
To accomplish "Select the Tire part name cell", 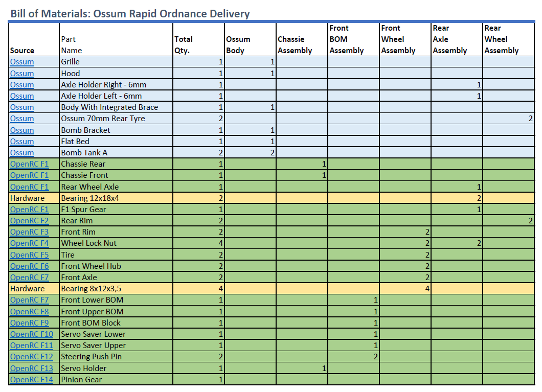I will [x=116, y=255].
